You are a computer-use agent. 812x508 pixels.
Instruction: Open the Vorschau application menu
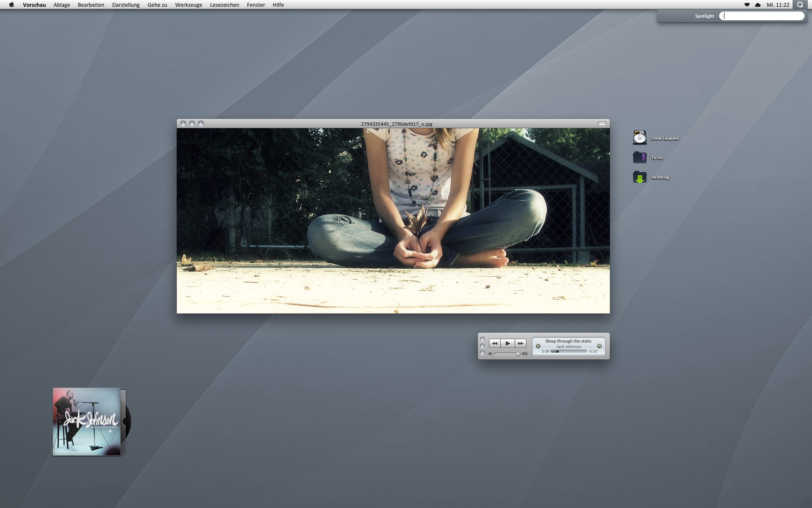point(34,5)
